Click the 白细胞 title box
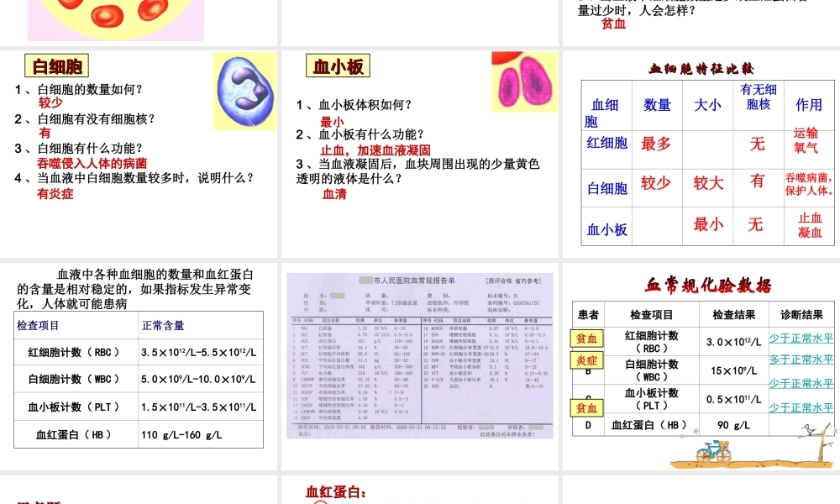The height and width of the screenshot is (504, 840). 57,66
